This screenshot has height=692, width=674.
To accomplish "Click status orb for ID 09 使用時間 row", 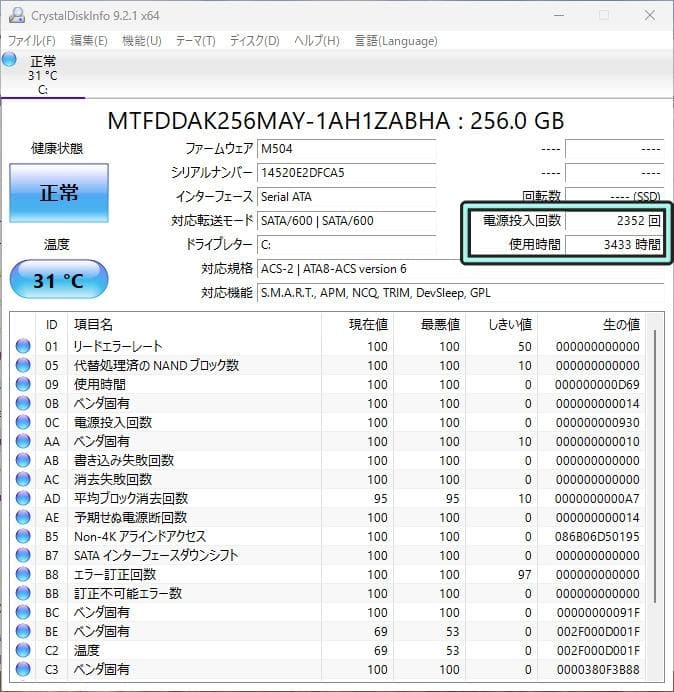I will click(x=23, y=384).
